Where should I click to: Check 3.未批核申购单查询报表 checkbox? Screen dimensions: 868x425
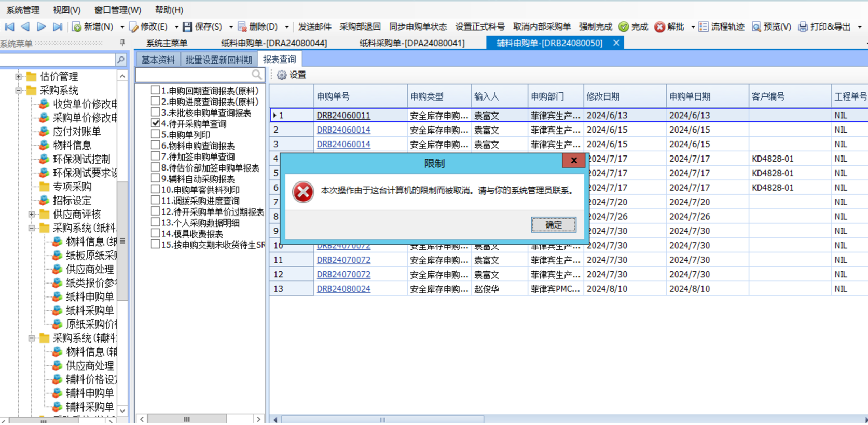pyautogui.click(x=155, y=112)
